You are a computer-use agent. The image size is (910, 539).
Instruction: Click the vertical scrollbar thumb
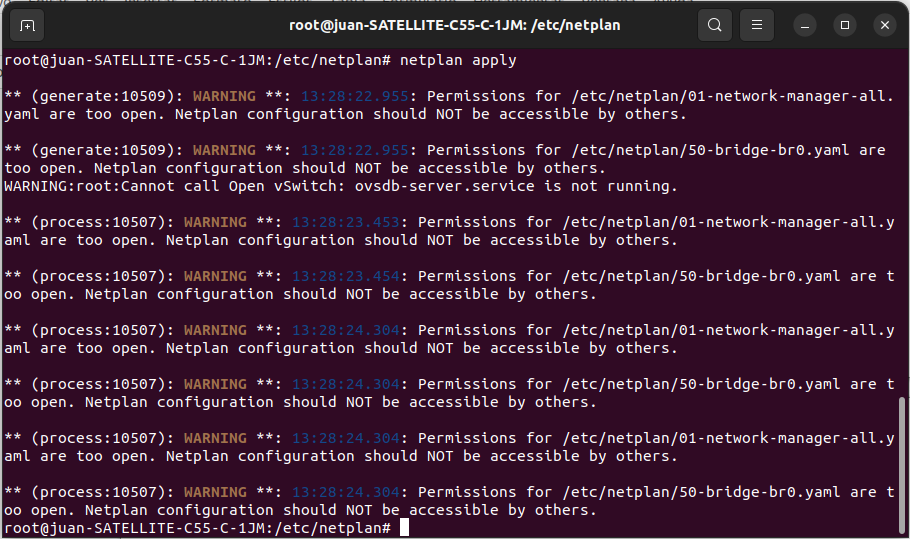[901, 465]
